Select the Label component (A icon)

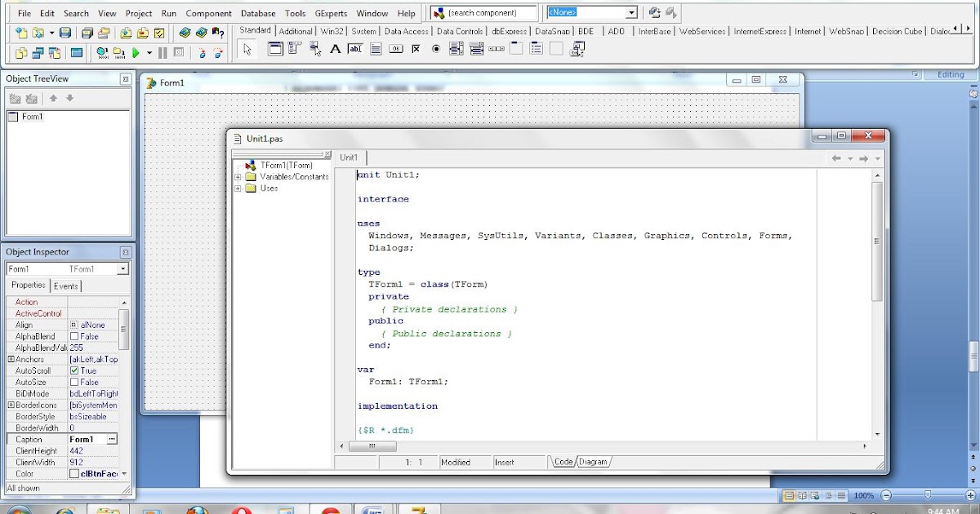click(335, 49)
